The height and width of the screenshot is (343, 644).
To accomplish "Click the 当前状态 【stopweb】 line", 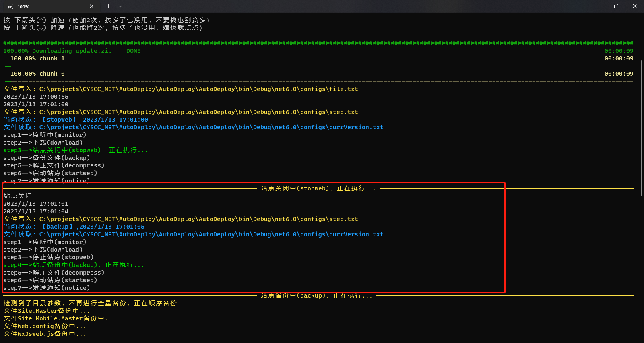I will [76, 120].
